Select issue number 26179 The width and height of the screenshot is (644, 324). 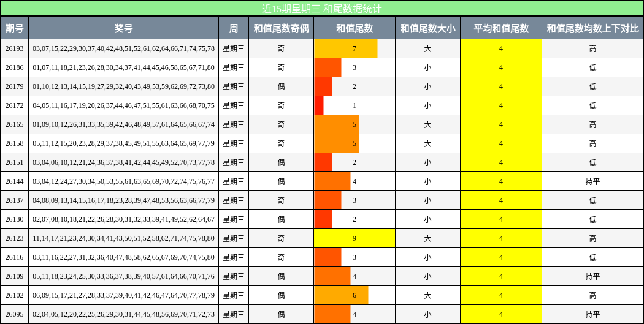pyautogui.click(x=14, y=86)
